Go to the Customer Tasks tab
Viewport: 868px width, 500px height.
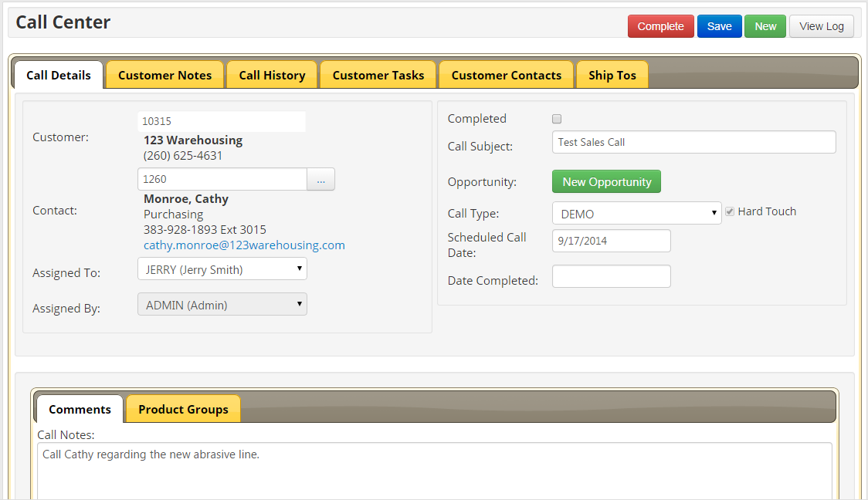tap(378, 75)
